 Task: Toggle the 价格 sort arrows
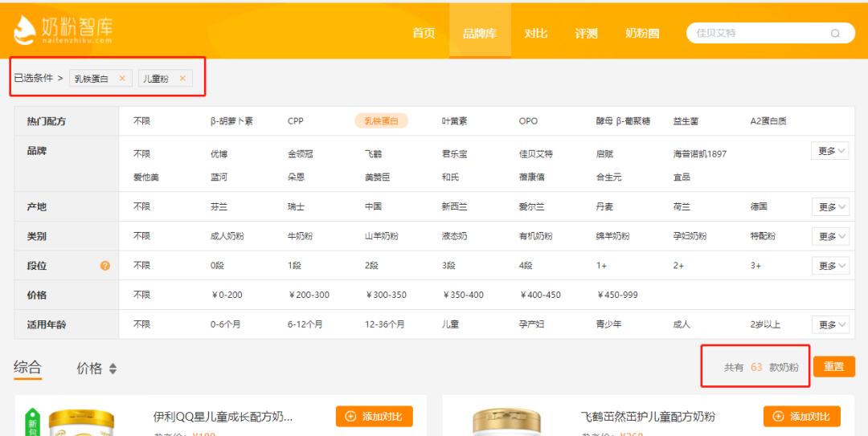tap(113, 369)
